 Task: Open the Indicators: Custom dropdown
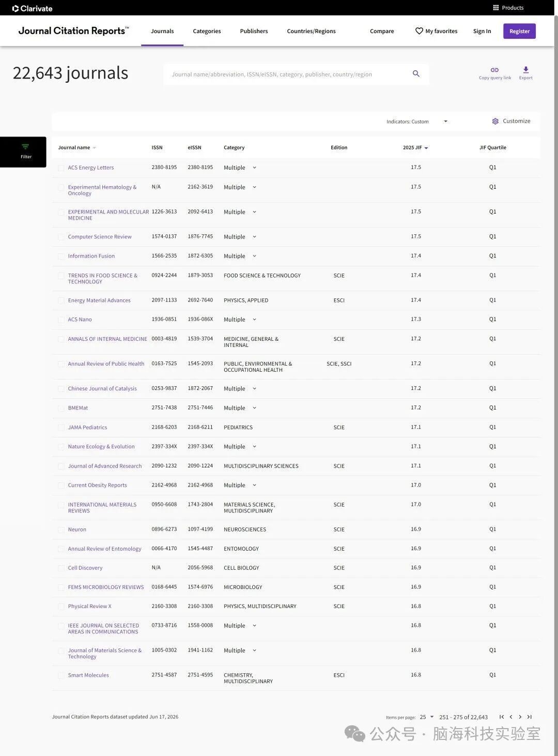click(x=417, y=122)
